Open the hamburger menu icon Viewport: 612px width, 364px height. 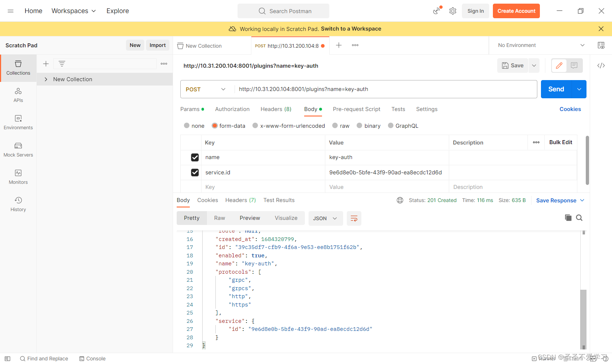(11, 11)
